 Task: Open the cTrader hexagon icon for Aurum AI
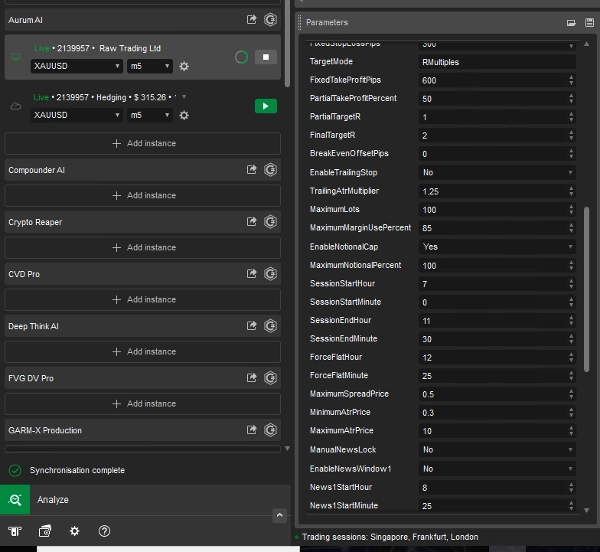(x=270, y=20)
